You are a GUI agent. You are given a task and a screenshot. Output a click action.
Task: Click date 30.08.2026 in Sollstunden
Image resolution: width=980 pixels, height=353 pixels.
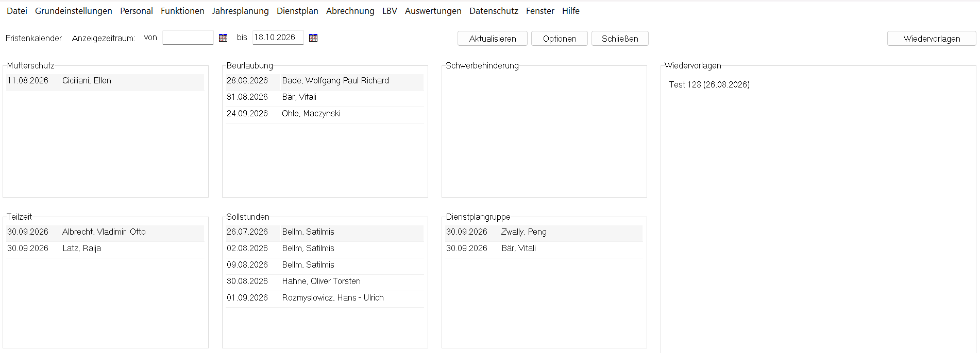coord(247,281)
